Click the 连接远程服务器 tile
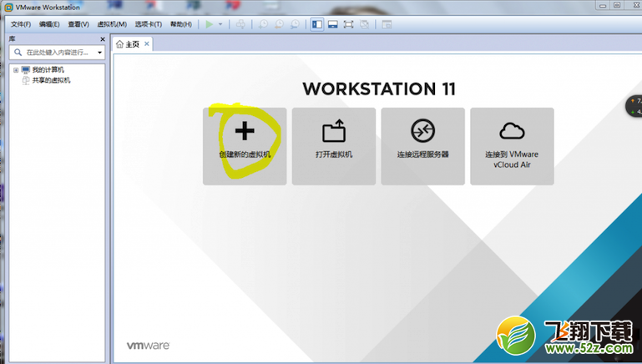 click(423, 146)
